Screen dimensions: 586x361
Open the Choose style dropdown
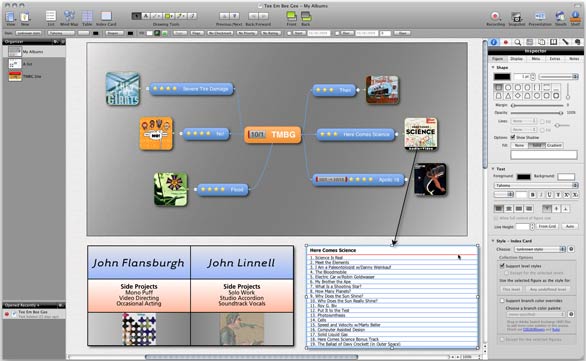tap(540, 249)
